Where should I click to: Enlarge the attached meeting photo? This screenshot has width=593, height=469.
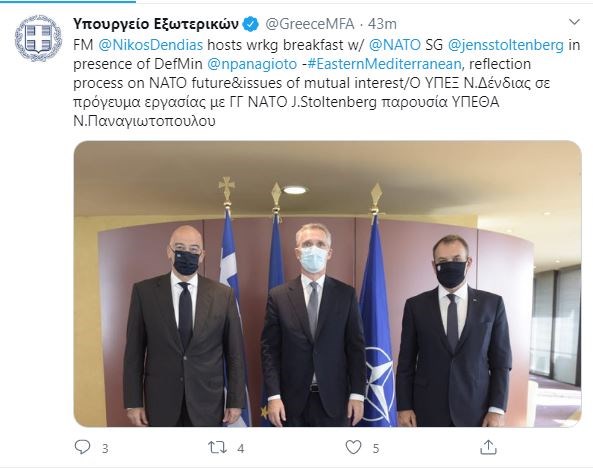(328, 284)
